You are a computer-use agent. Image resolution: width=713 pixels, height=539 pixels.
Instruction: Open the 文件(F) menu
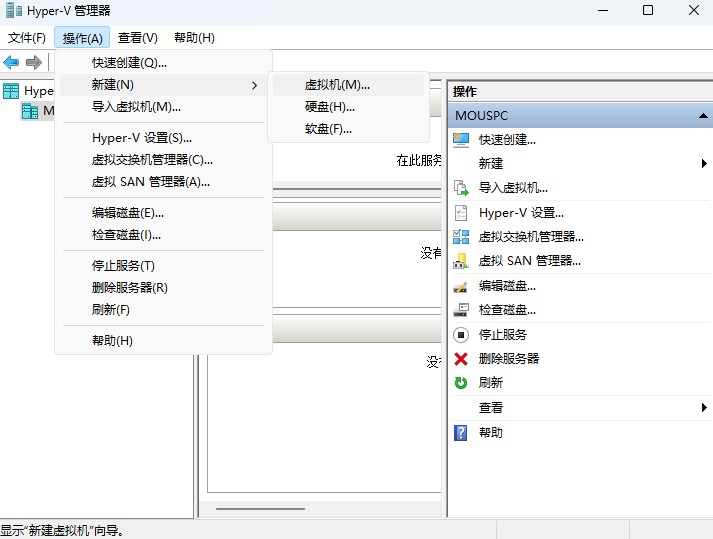click(26, 38)
